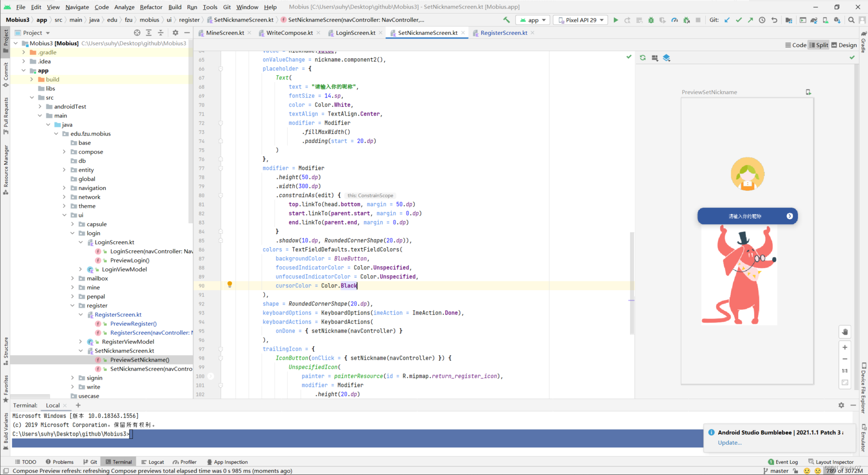Open the Build menu

pyautogui.click(x=175, y=7)
